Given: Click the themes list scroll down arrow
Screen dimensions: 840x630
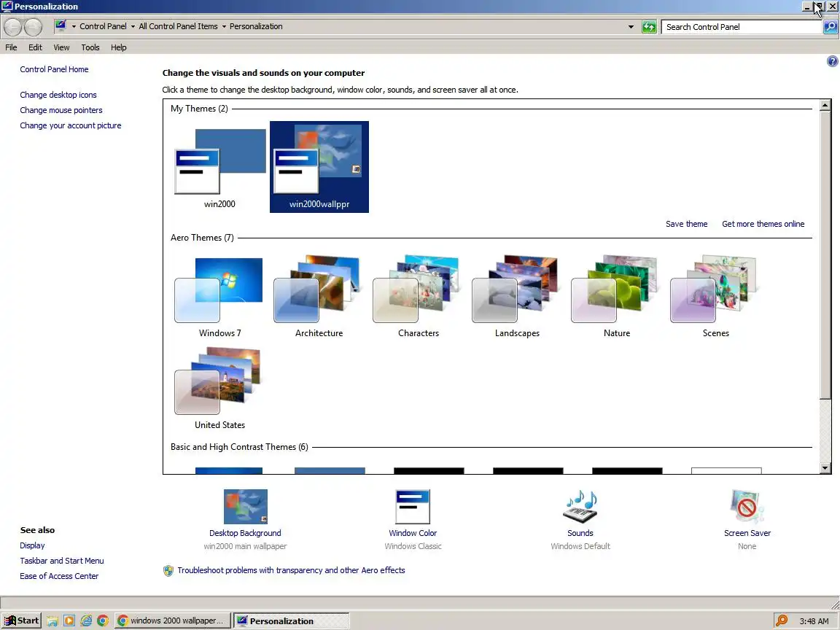Looking at the screenshot, I should pyautogui.click(x=825, y=468).
